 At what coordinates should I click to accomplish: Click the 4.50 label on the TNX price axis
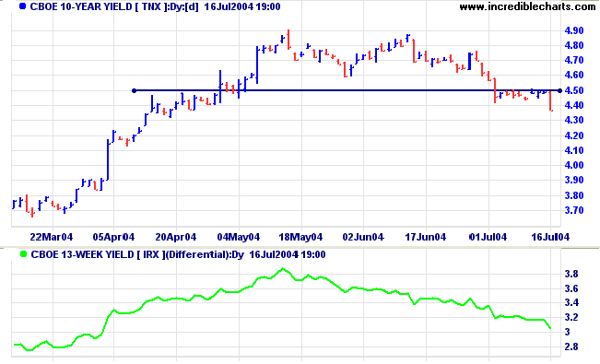click(574, 90)
